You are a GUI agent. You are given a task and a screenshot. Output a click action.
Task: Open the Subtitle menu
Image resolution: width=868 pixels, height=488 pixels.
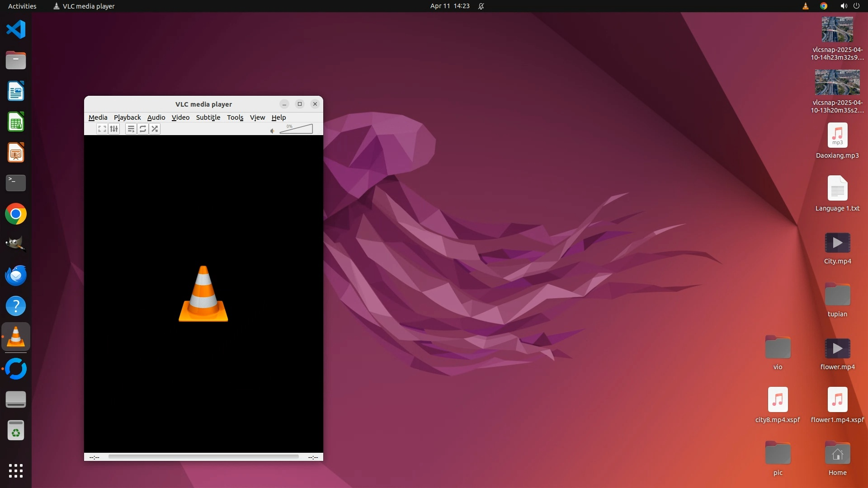[208, 117]
